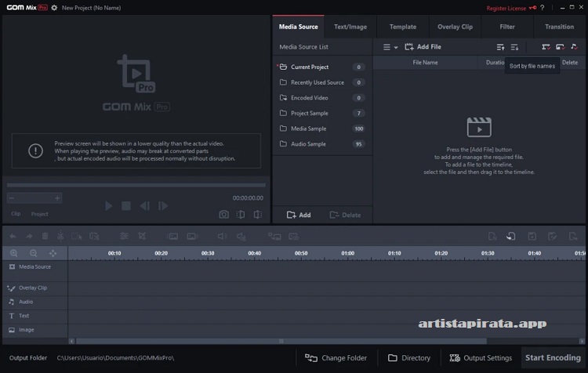Toggle video file type filter icon
This screenshot has height=373, width=588.
point(546,47)
